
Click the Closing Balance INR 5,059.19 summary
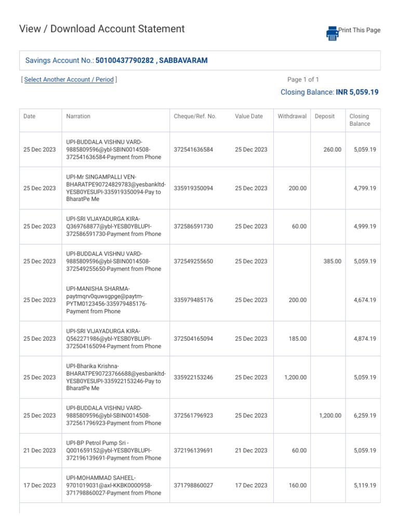(x=329, y=92)
